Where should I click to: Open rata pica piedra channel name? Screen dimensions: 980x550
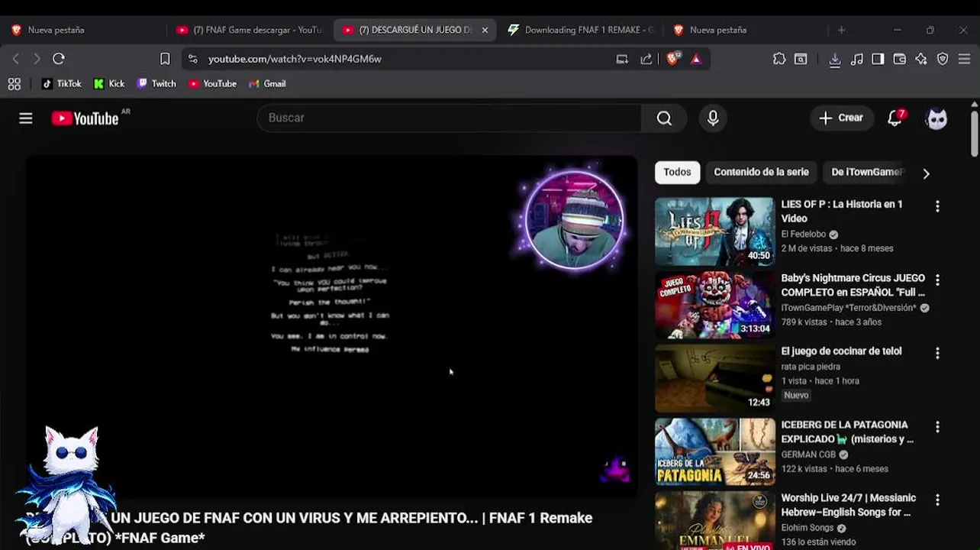(810, 367)
